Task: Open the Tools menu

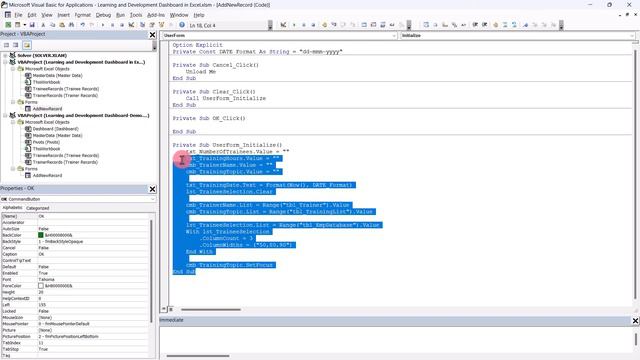Action: click(136, 15)
